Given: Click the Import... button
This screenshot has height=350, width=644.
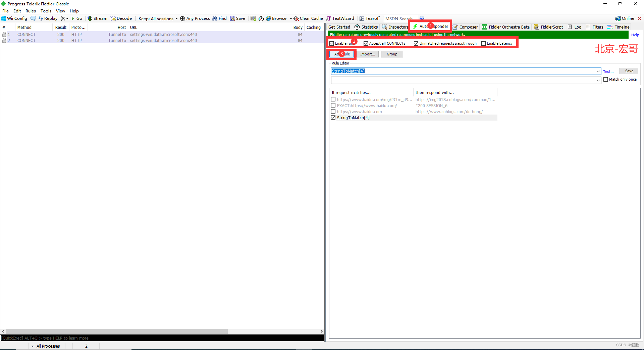Looking at the screenshot, I should click(x=368, y=54).
